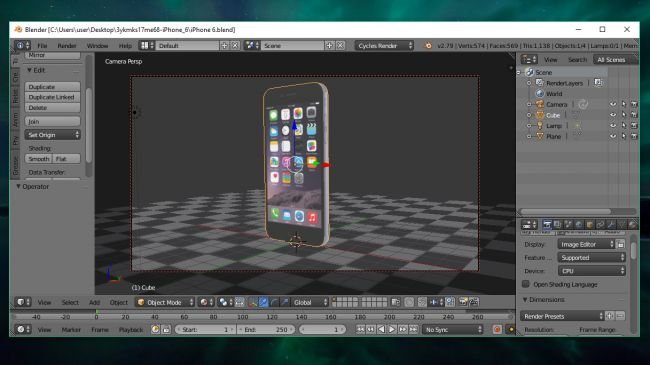The image size is (650, 365).
Task: Toggle visibility eye for Plane object
Action: click(613, 136)
